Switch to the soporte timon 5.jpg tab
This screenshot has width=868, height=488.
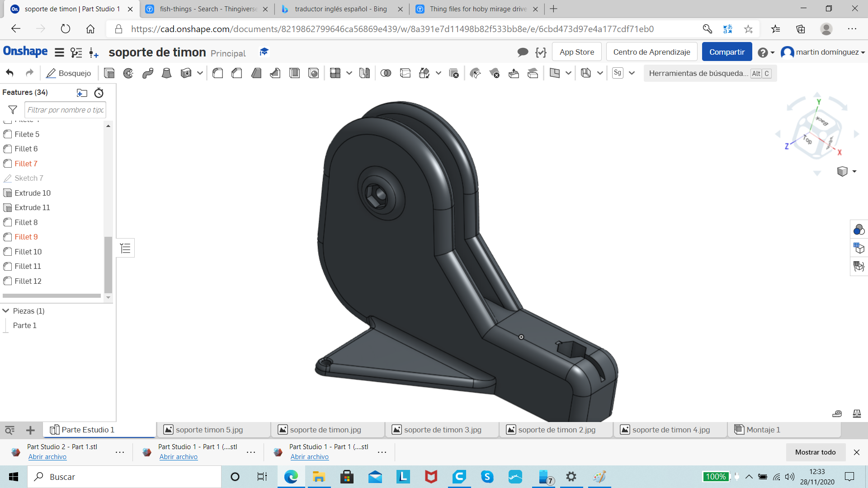[213, 430]
